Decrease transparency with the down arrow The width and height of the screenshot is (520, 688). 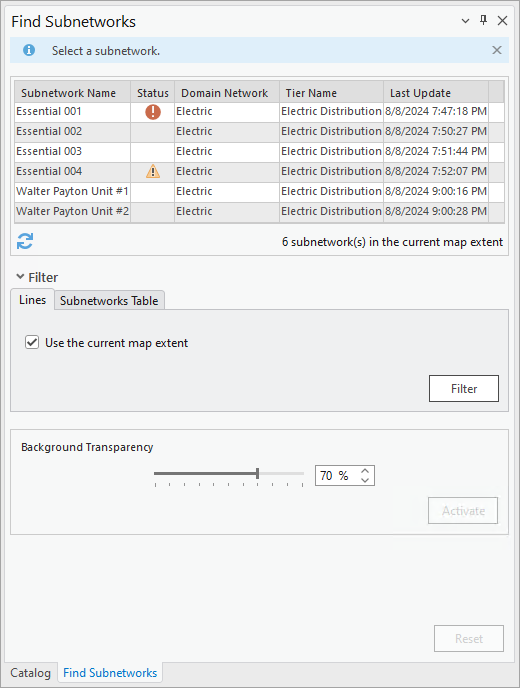365,480
